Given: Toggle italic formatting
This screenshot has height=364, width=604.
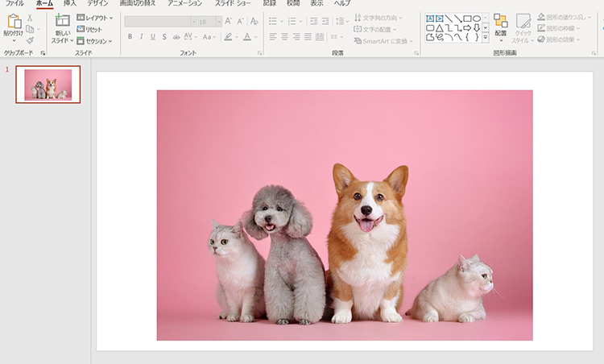Looking at the screenshot, I should (x=141, y=37).
